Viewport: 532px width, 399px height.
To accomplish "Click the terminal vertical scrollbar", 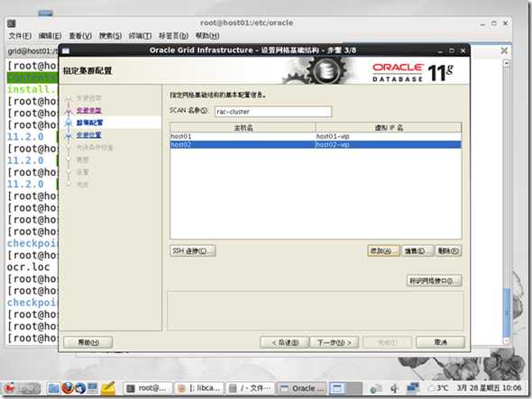I will tap(506, 204).
